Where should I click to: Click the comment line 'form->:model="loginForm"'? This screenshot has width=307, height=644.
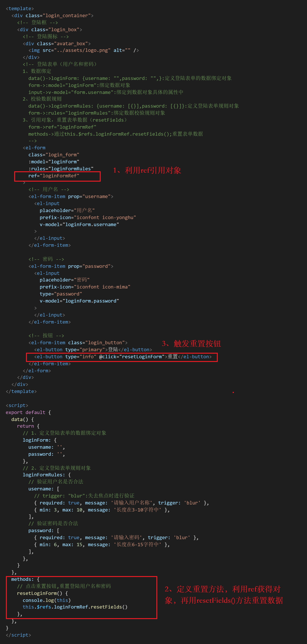point(79,85)
